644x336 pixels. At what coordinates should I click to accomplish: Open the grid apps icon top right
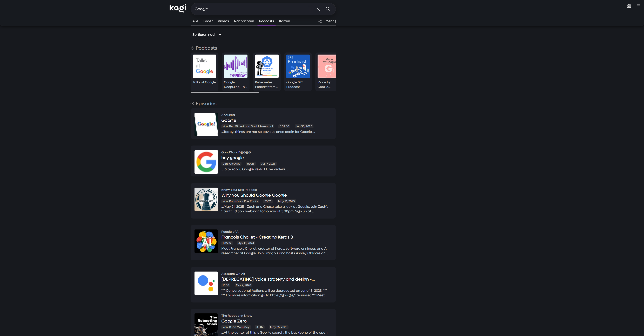tap(629, 6)
